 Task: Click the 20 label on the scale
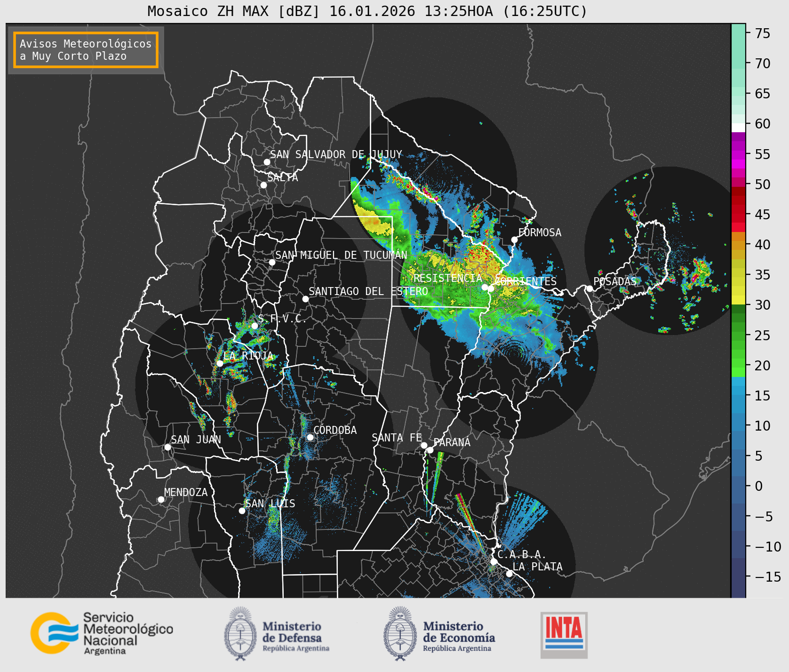pyautogui.click(x=763, y=366)
